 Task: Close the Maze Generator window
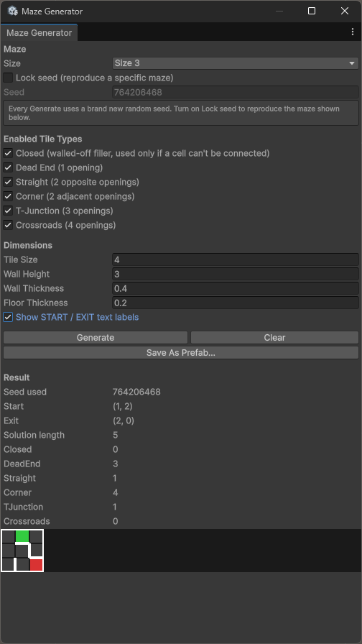344,11
